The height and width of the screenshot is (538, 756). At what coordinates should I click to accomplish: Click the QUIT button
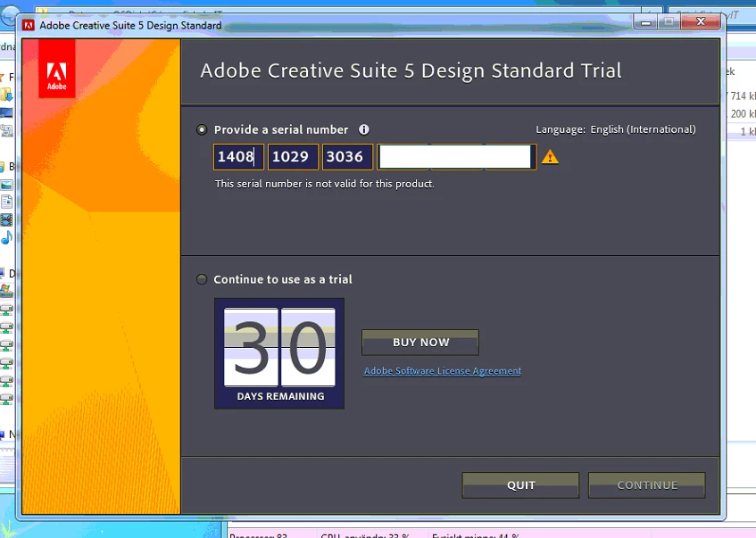point(520,485)
